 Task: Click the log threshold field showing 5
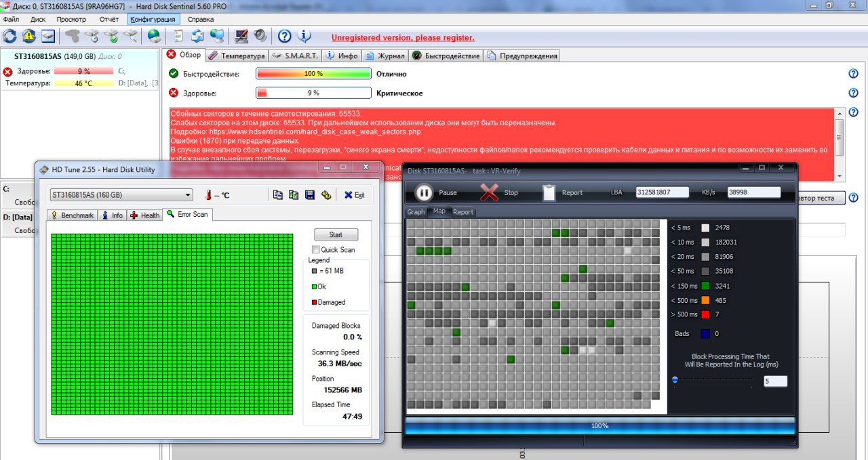pyautogui.click(x=775, y=381)
